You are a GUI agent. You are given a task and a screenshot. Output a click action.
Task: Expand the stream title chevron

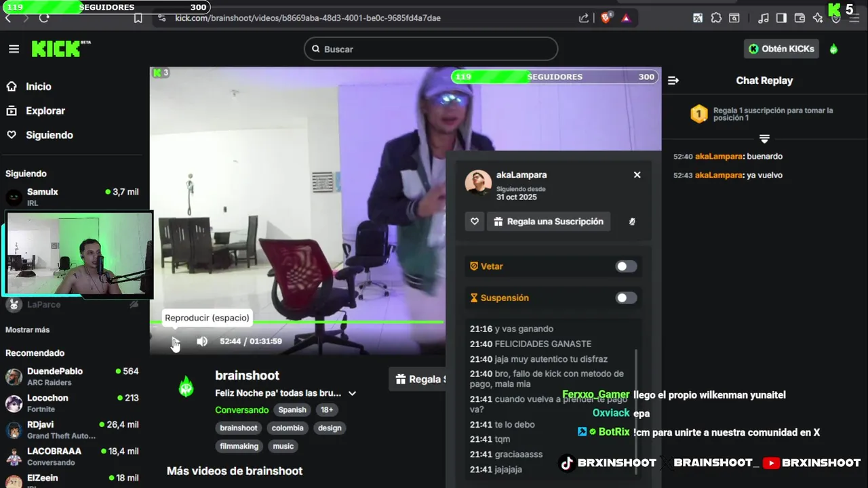[352, 393]
